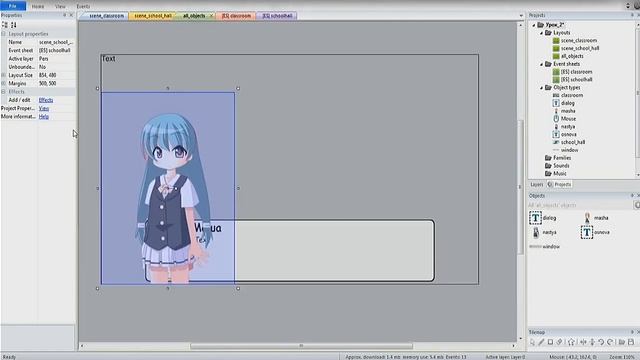Open the File menu
This screenshot has width=640, height=360.
coord(13,6)
